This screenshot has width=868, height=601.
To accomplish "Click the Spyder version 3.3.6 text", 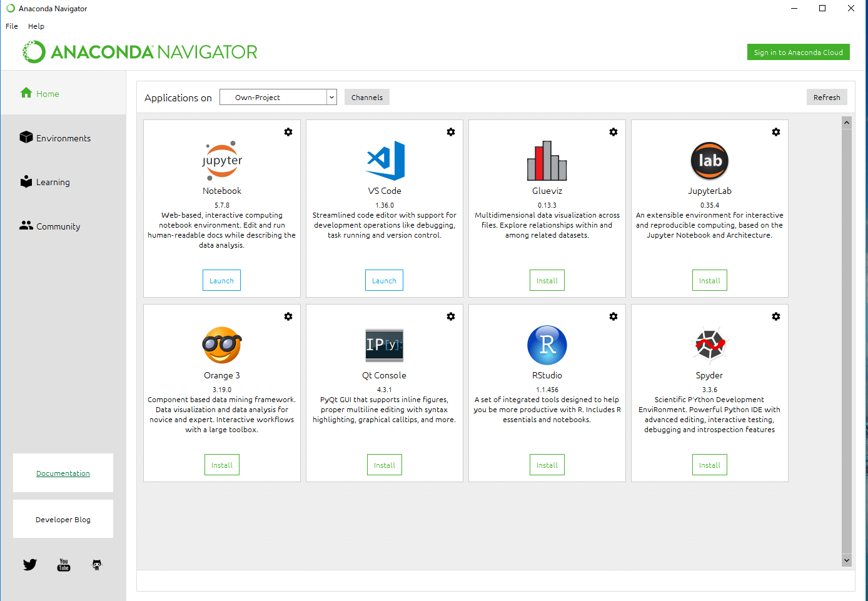I will (710, 390).
